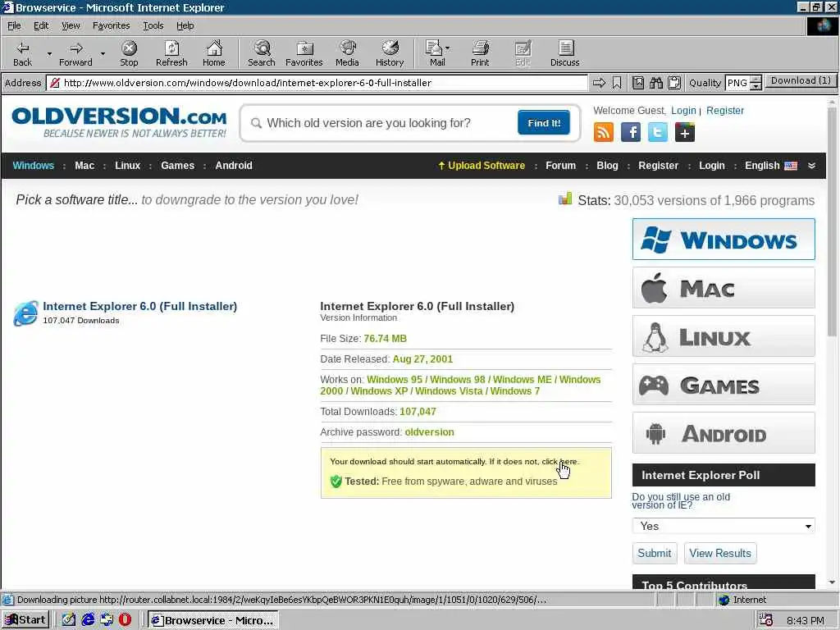Select the Mac nav bar tab

(84, 166)
